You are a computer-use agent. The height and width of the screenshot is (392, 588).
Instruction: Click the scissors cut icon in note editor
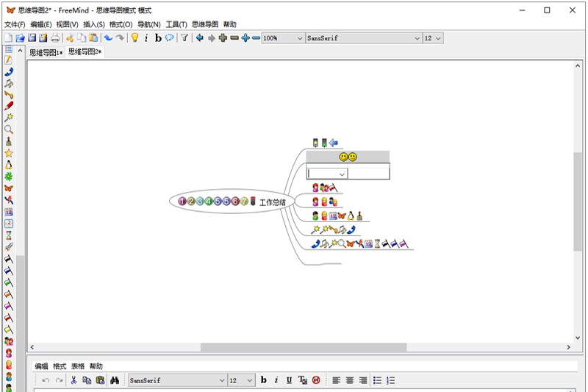tap(73, 380)
